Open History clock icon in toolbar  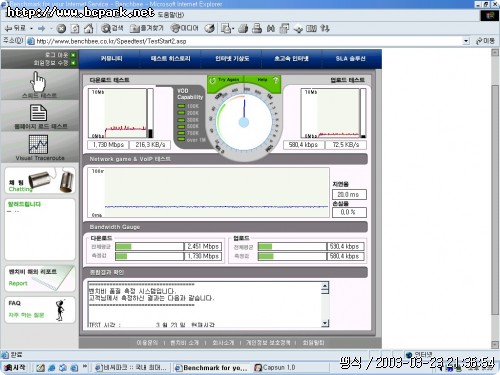210,29
